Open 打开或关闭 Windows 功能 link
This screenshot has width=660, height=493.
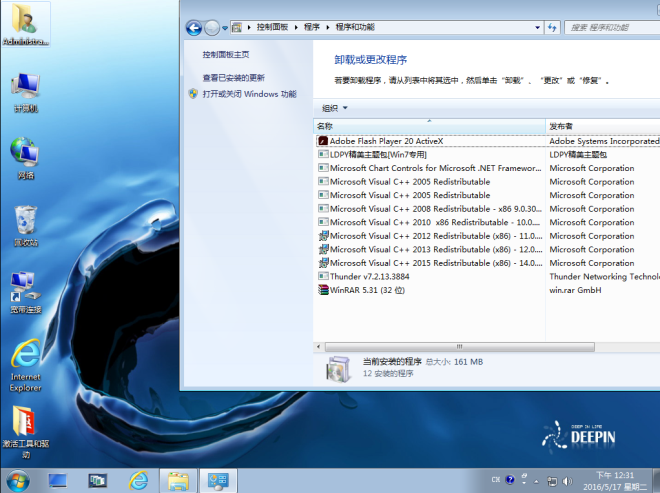[x=250, y=94]
